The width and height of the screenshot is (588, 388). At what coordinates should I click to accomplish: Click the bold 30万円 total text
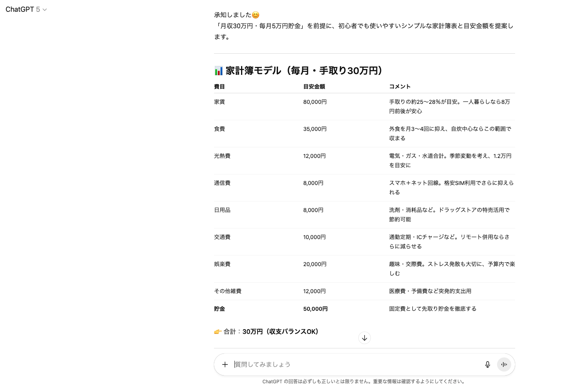click(254, 332)
